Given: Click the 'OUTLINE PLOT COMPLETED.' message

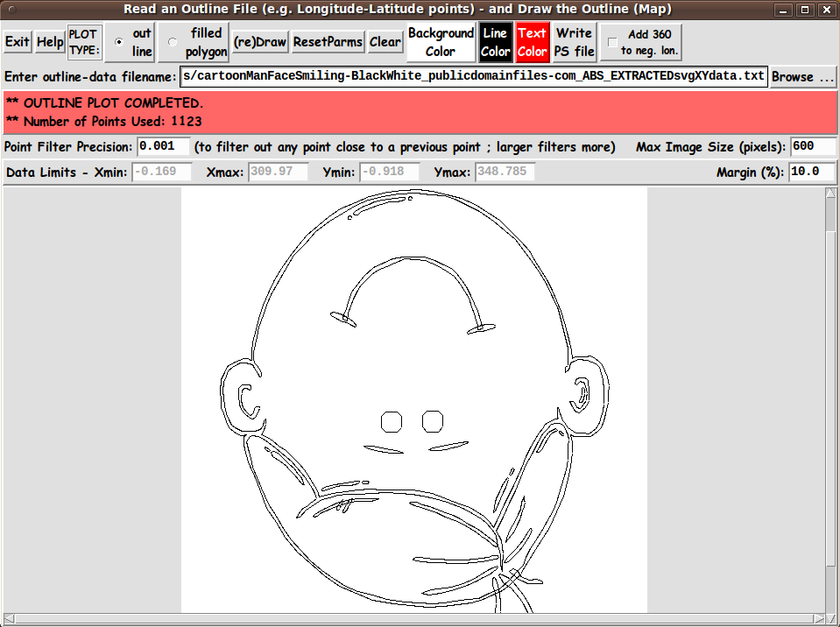Looking at the screenshot, I should [x=113, y=102].
